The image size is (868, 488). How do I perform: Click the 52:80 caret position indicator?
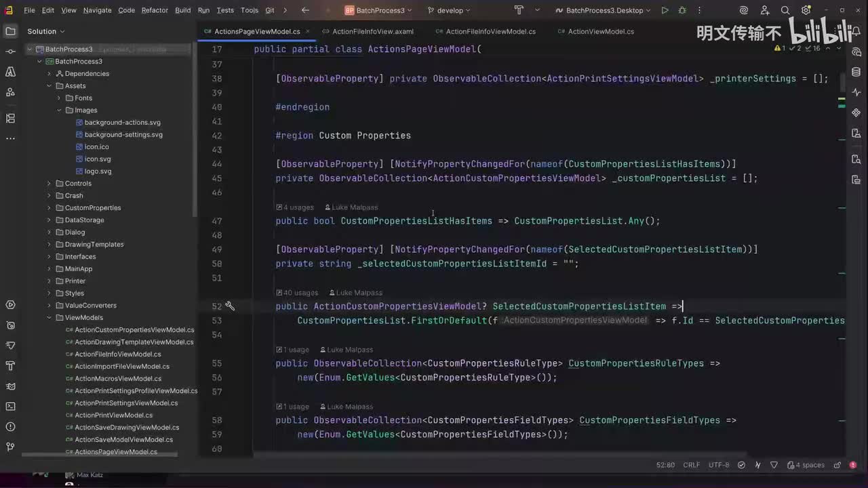[x=665, y=465]
